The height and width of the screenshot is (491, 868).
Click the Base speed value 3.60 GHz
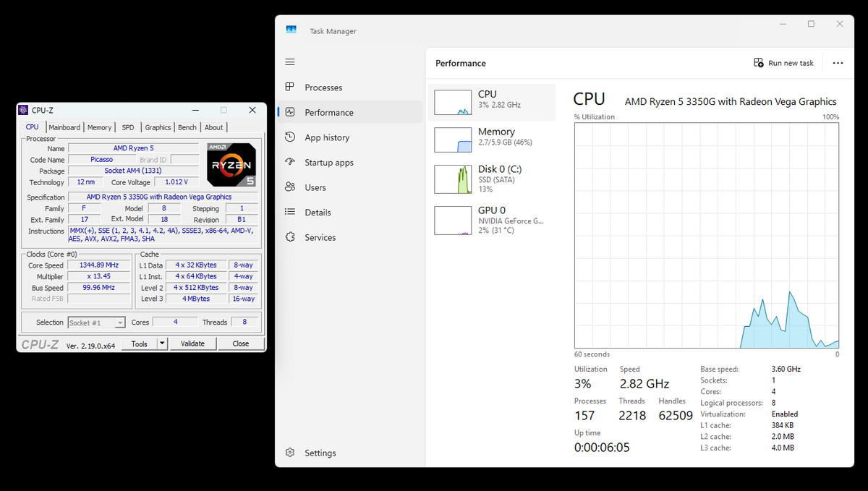tap(786, 369)
